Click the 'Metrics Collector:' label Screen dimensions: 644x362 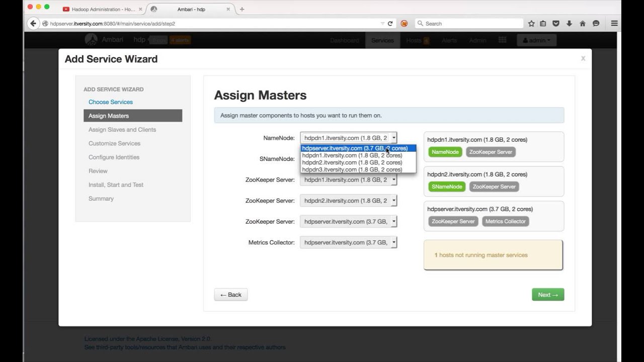coord(272,242)
